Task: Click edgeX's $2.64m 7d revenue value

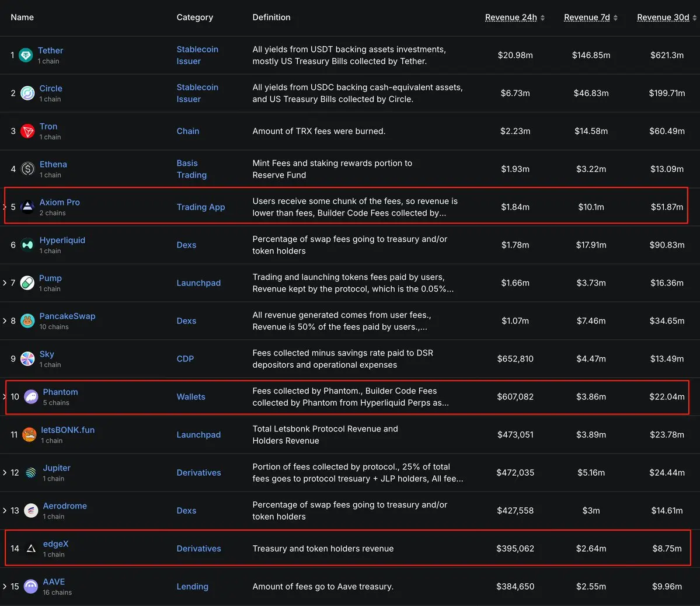Action: click(591, 548)
